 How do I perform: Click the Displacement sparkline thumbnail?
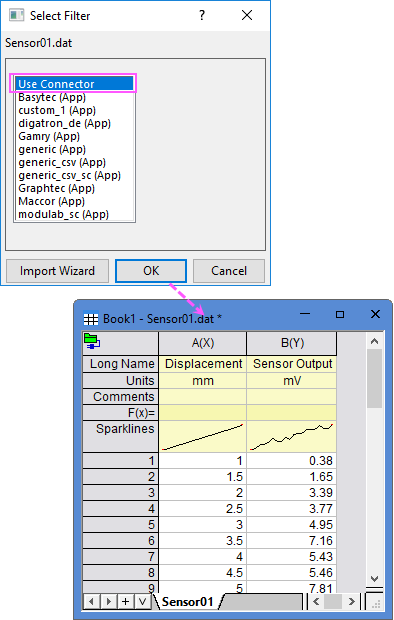(203, 437)
